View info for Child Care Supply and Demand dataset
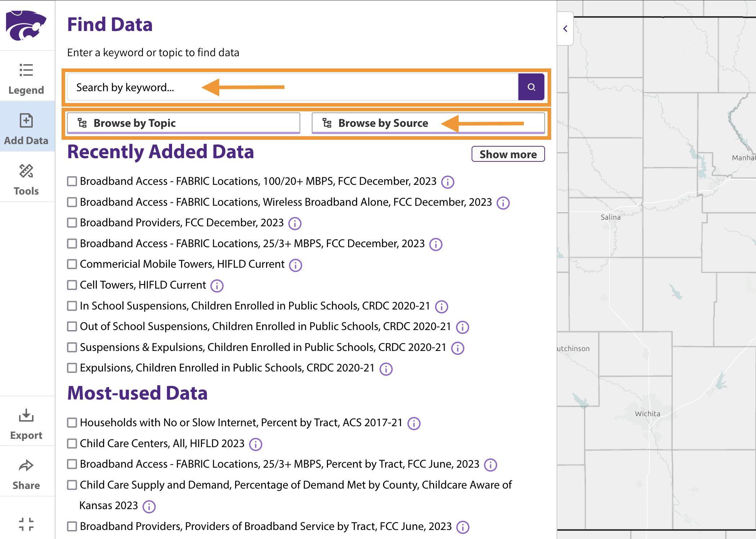Screen dimensions: 756x539 tap(149, 506)
